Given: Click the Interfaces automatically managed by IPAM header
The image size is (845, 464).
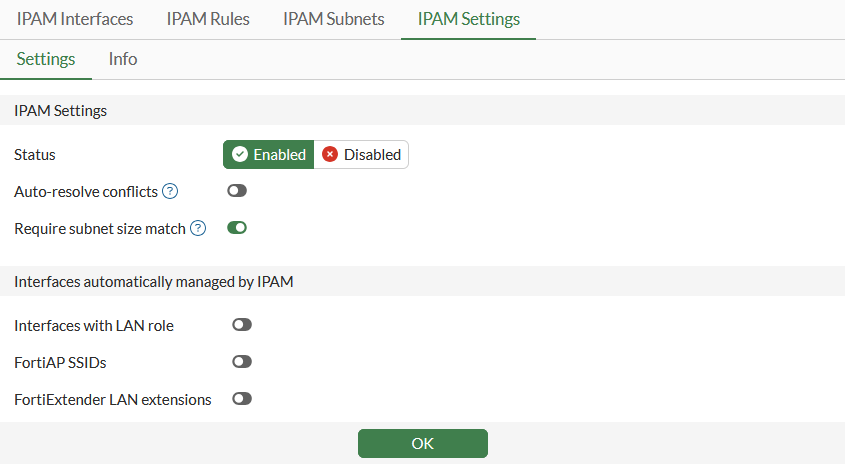Looking at the screenshot, I should [153, 282].
